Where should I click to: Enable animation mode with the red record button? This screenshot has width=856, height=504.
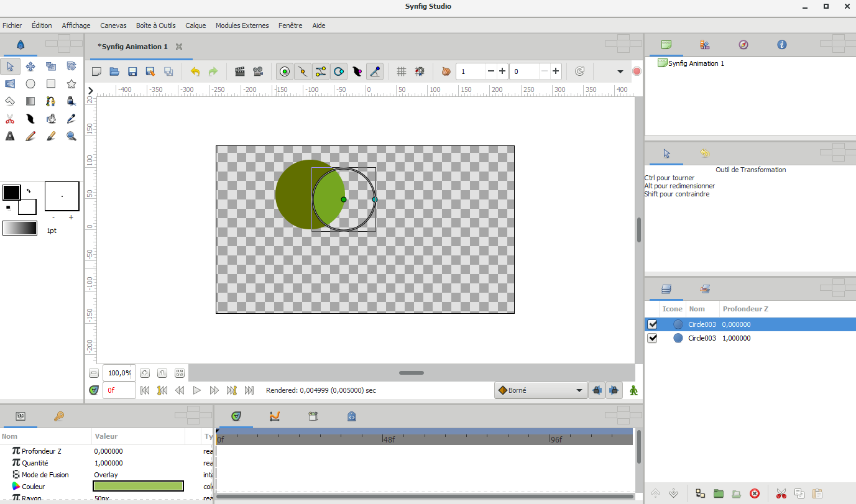[x=637, y=71]
